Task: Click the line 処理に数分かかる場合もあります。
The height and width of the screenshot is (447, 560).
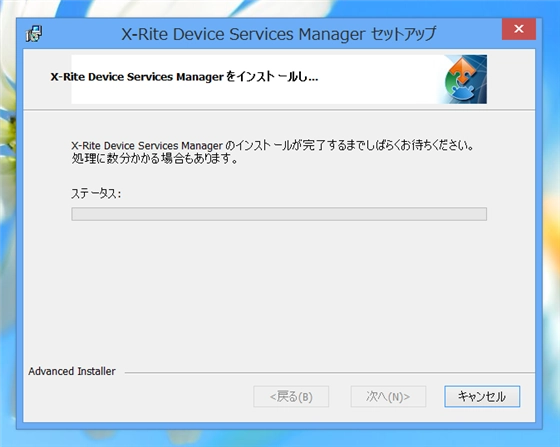Action: [155, 159]
